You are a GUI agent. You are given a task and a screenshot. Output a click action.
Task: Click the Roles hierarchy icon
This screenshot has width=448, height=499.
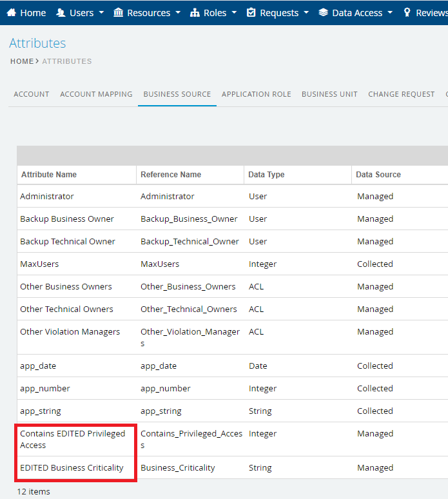[x=195, y=13]
